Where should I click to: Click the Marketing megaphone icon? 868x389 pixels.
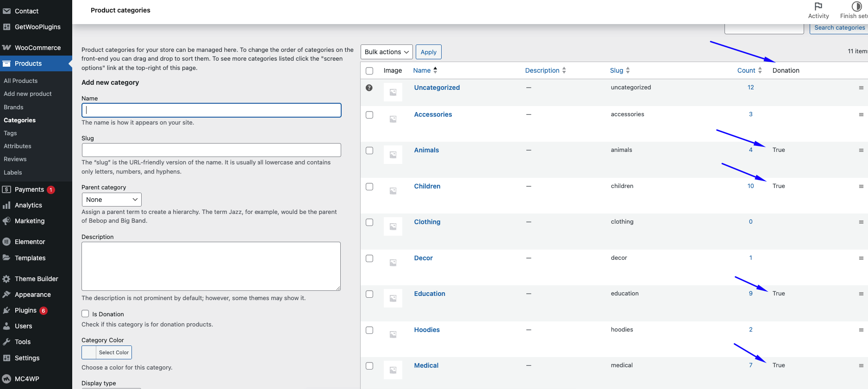click(6, 221)
